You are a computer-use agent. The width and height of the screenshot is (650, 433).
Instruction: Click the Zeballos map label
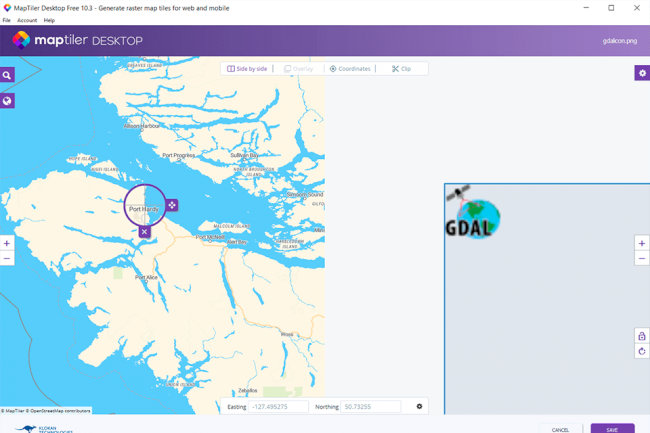[x=247, y=390]
